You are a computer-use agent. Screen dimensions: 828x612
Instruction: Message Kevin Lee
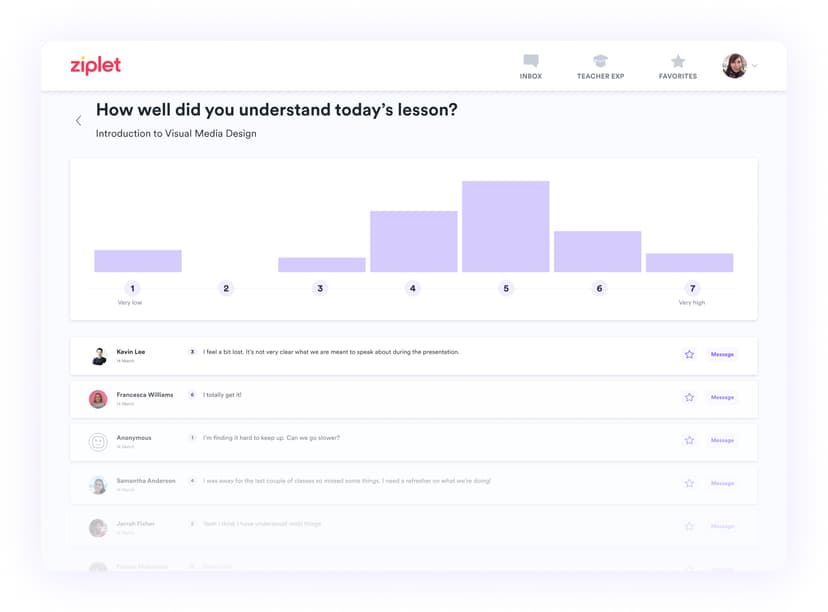tap(722, 355)
